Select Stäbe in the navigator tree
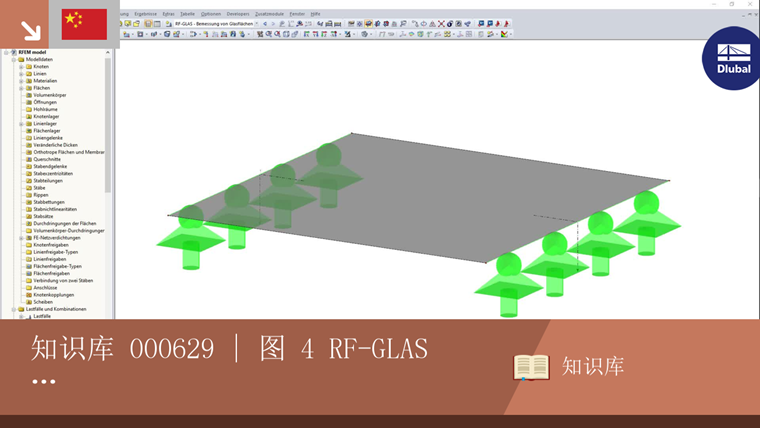Screen dimensions: 760x428 click(x=39, y=188)
